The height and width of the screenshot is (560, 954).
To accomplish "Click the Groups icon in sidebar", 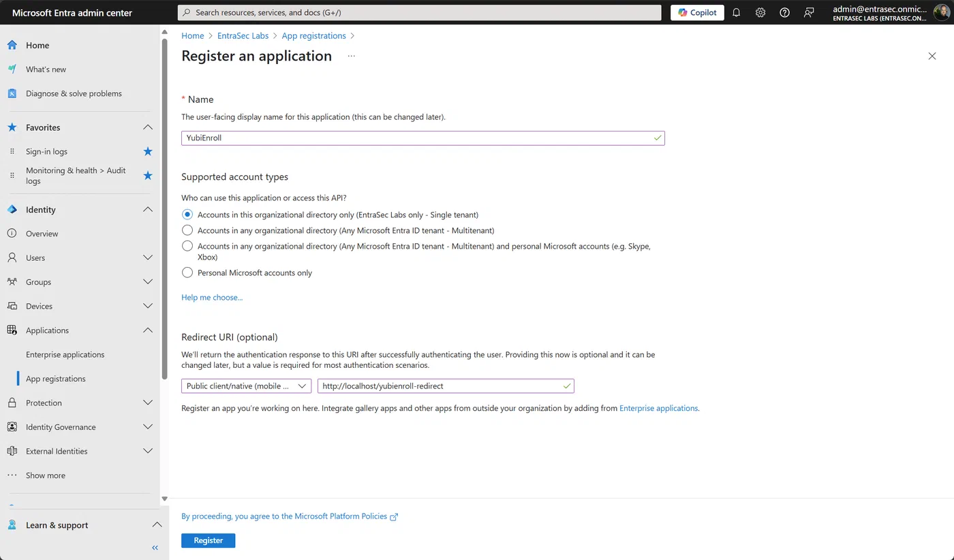I will [12, 282].
